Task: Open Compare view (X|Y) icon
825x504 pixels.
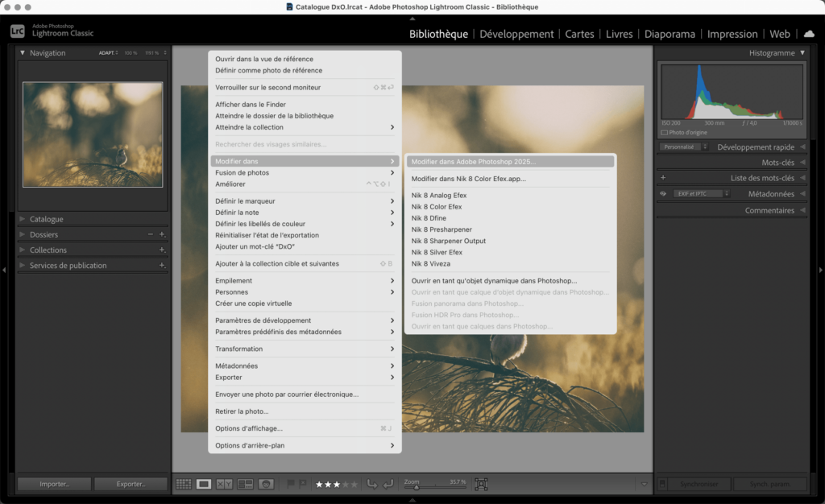Action: (225, 484)
